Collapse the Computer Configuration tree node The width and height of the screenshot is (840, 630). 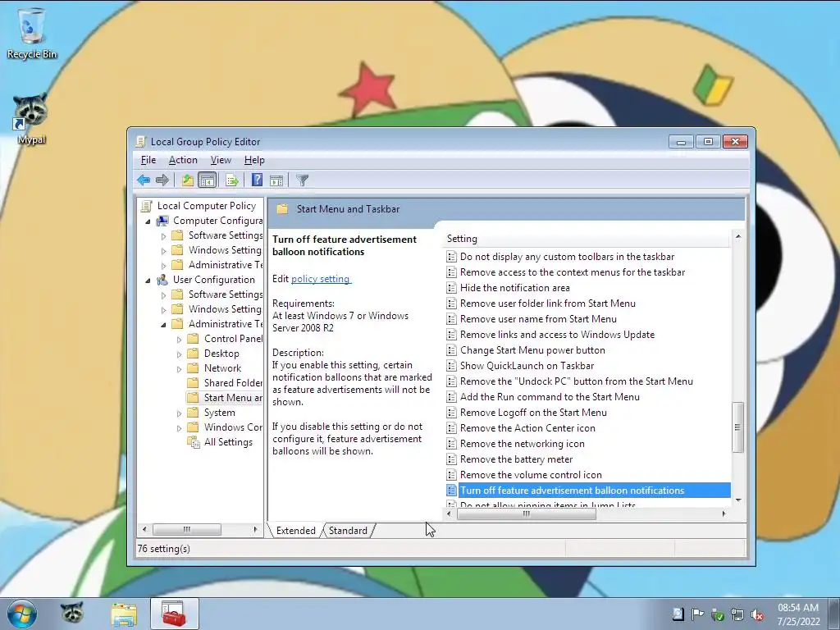148,221
